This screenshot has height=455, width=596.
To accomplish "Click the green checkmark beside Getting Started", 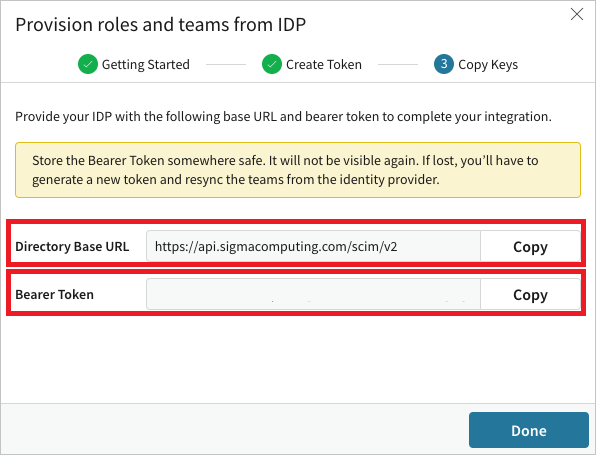I will tap(88, 64).
